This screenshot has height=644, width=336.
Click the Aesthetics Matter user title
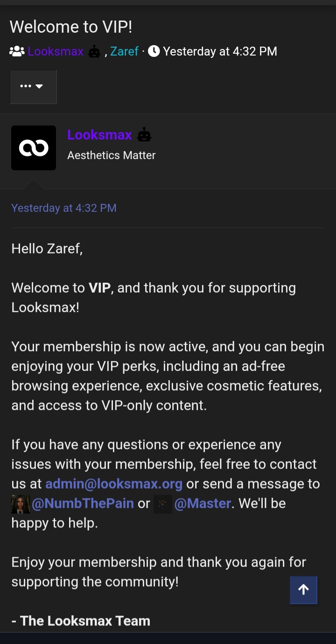click(x=112, y=155)
